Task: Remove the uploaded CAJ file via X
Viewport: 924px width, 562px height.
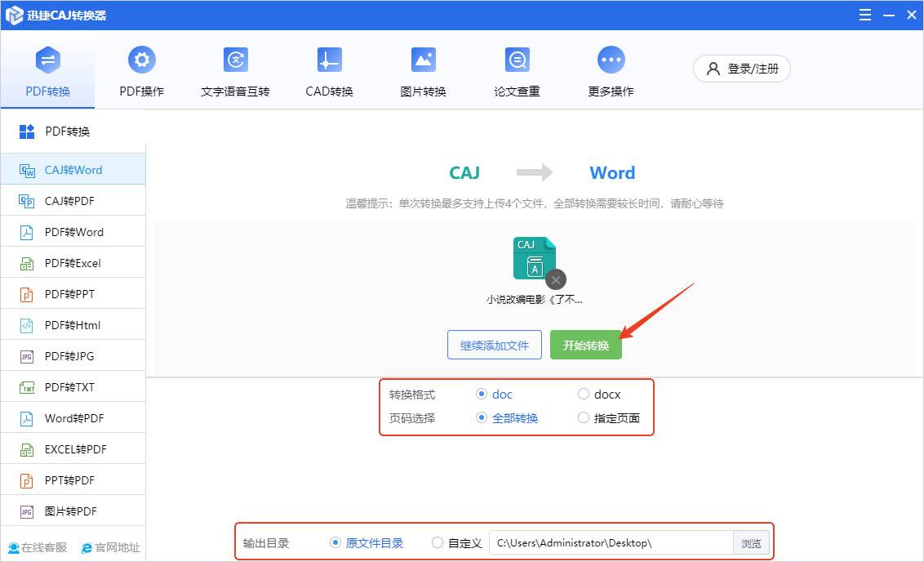Action: coord(555,279)
